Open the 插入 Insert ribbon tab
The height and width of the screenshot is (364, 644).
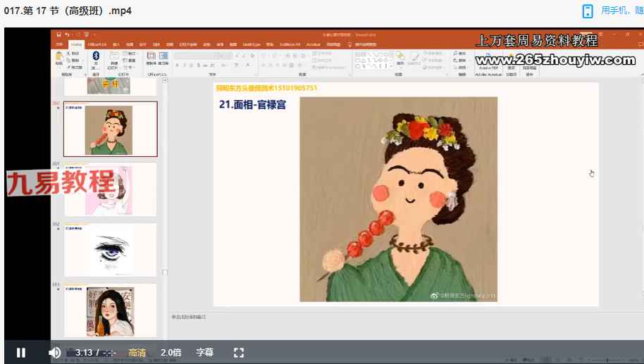coord(116,44)
